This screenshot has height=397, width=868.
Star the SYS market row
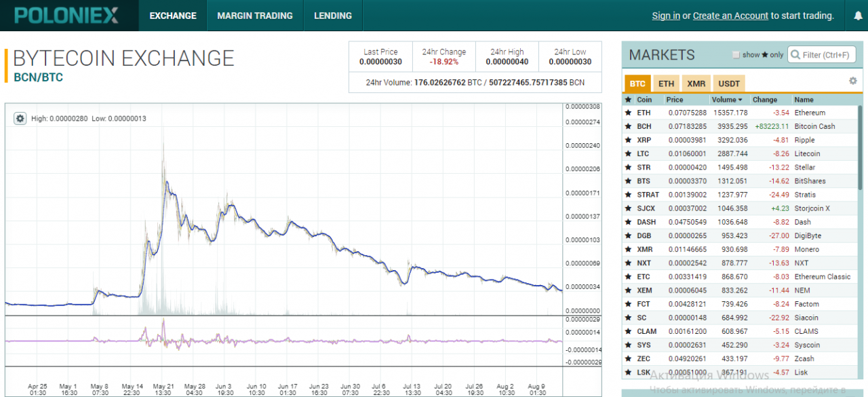pyautogui.click(x=628, y=345)
